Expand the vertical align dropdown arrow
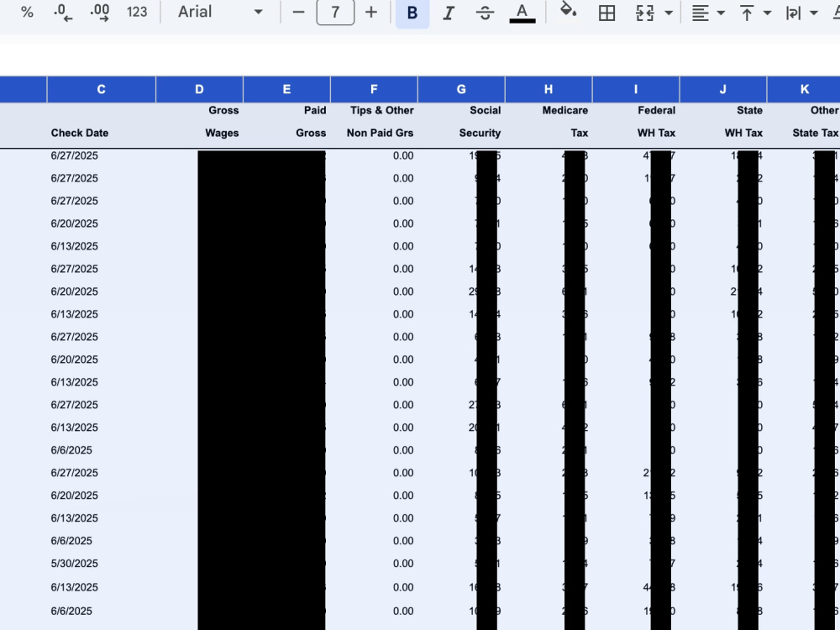 pyautogui.click(x=767, y=13)
